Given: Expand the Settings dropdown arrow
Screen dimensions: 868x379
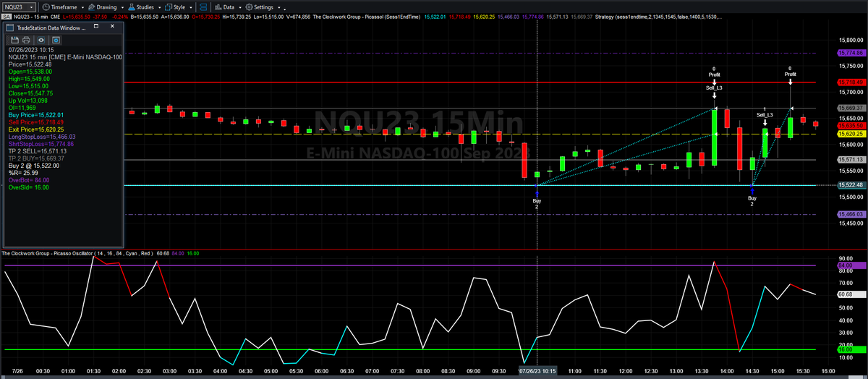Looking at the screenshot, I should [x=278, y=8].
